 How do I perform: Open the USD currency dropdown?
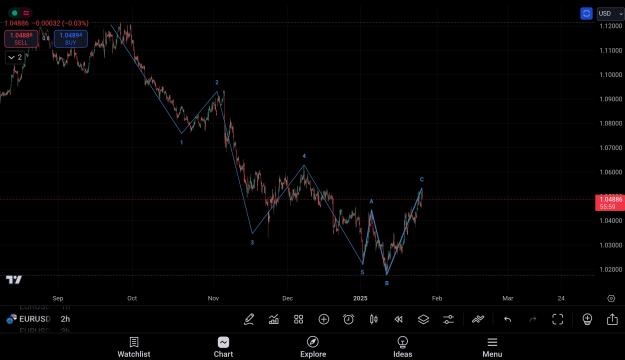(610, 14)
